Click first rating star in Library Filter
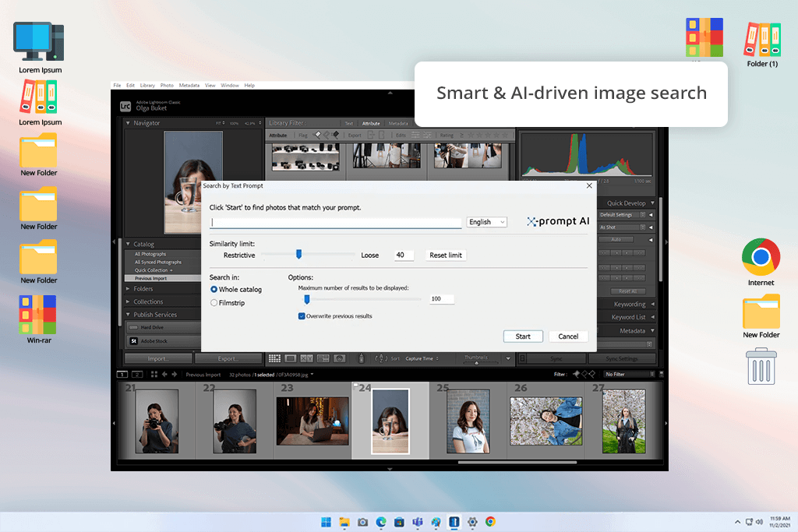This screenshot has width=798, height=532. point(471,136)
